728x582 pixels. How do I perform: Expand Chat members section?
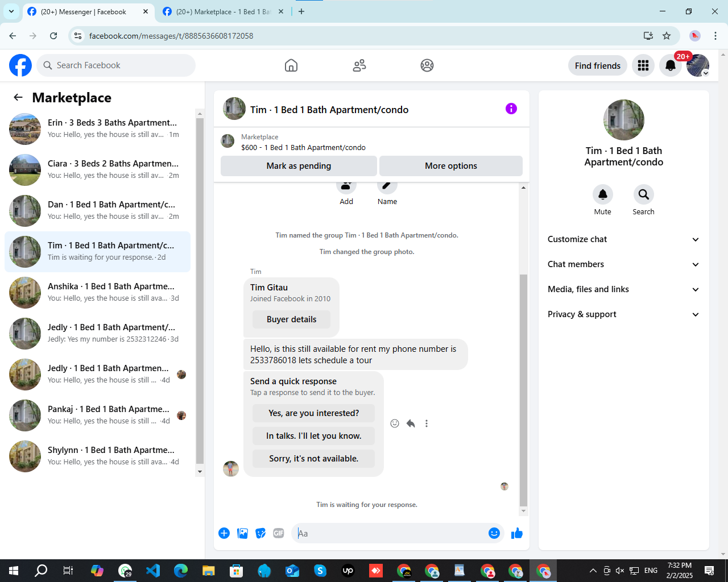624,264
